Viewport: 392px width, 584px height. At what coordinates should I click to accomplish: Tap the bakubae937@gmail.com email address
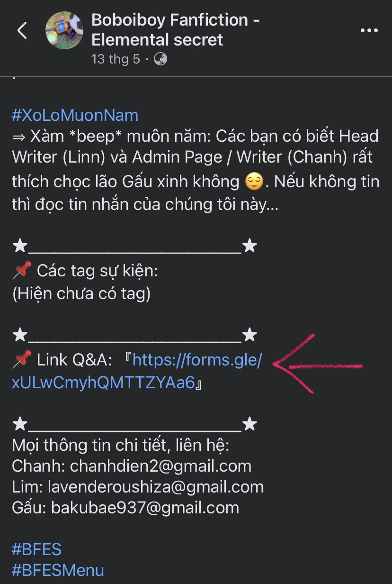click(x=145, y=508)
